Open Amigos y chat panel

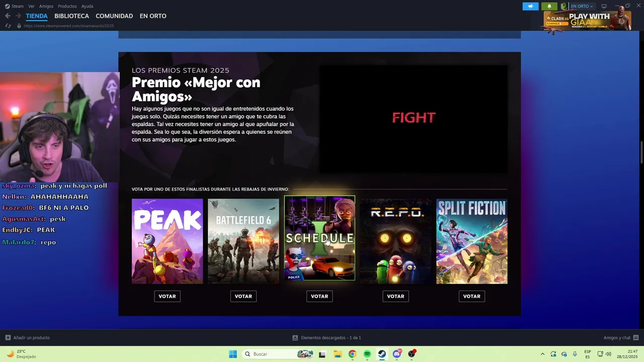tap(617, 338)
